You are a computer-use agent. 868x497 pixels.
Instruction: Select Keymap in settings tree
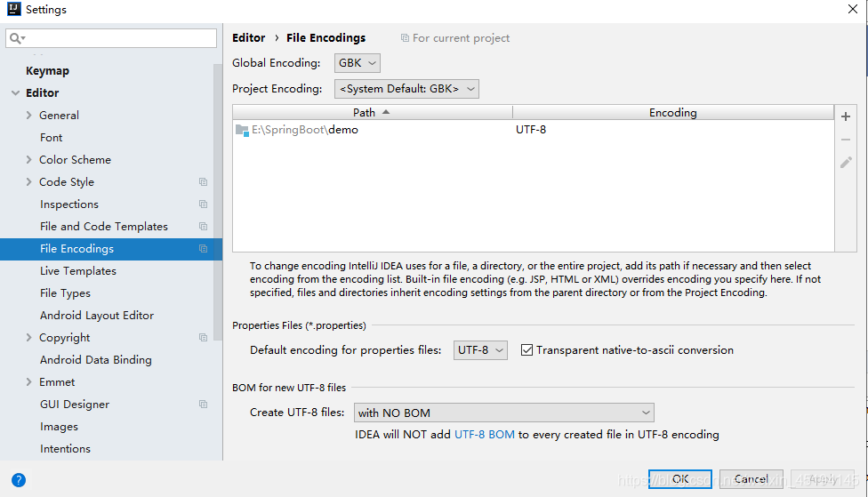tap(48, 71)
